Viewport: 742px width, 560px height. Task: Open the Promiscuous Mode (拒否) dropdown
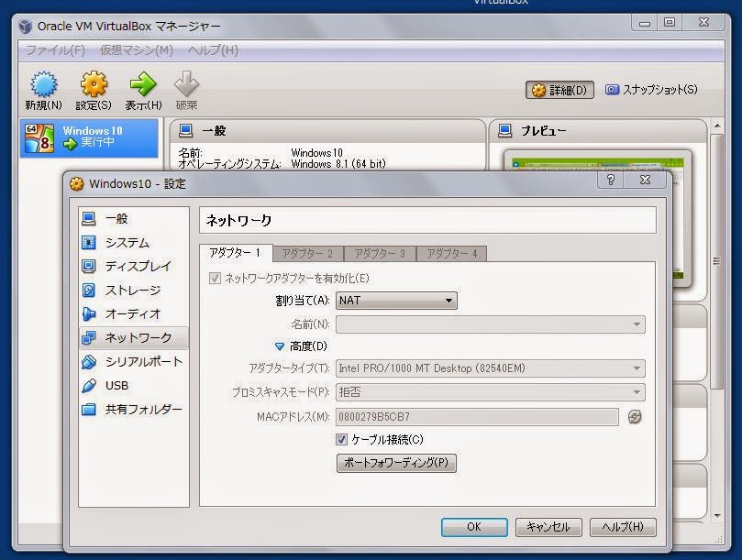click(491, 392)
